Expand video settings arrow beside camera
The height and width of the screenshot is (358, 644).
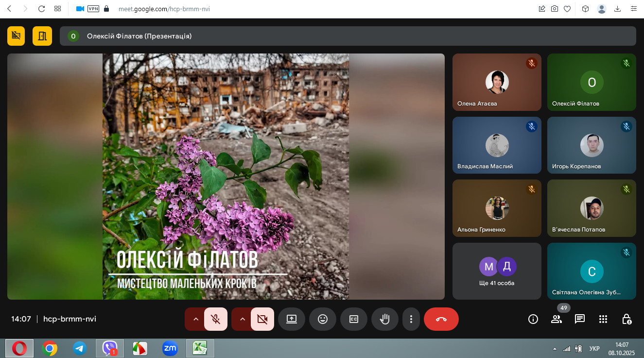(242, 319)
